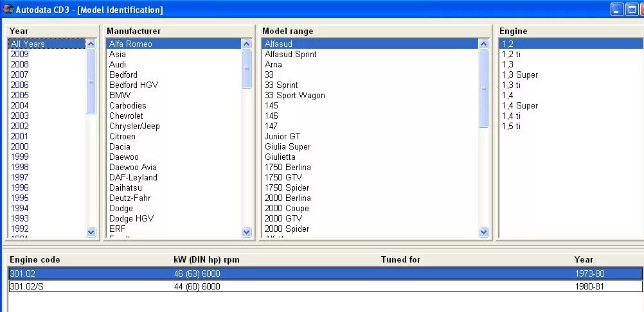Image resolution: width=644 pixels, height=312 pixels.
Task: Choose engine 1,2 ti
Action: coord(512,54)
